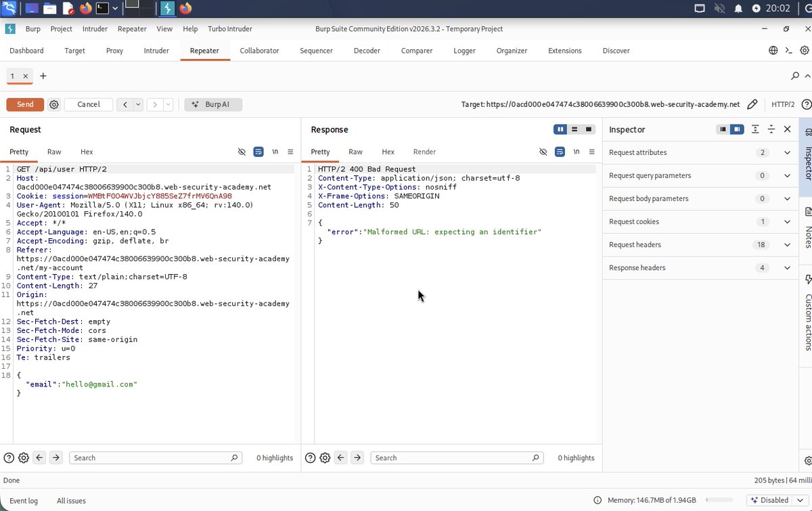Viewport: 812px width, 511px height.
Task: Open the Burp settings gear in the top right
Action: (x=805, y=51)
